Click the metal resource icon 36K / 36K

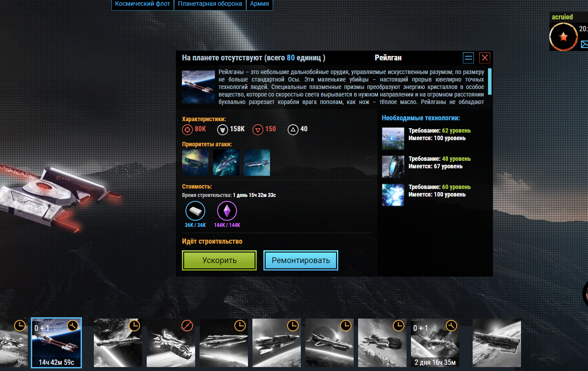point(195,211)
